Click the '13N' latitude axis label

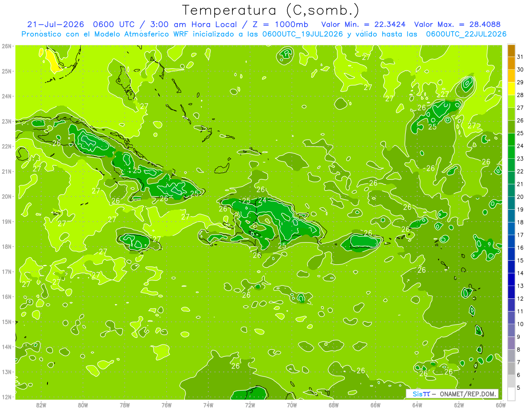pos(7,372)
